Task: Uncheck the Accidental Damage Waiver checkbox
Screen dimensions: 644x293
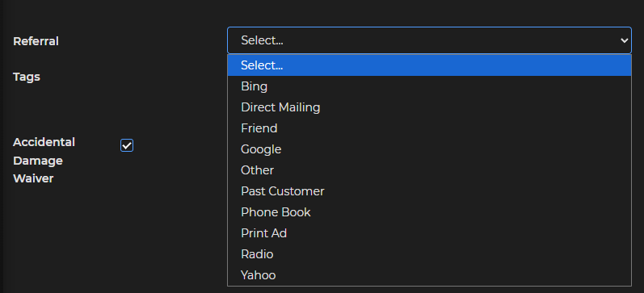Action: coord(127,145)
